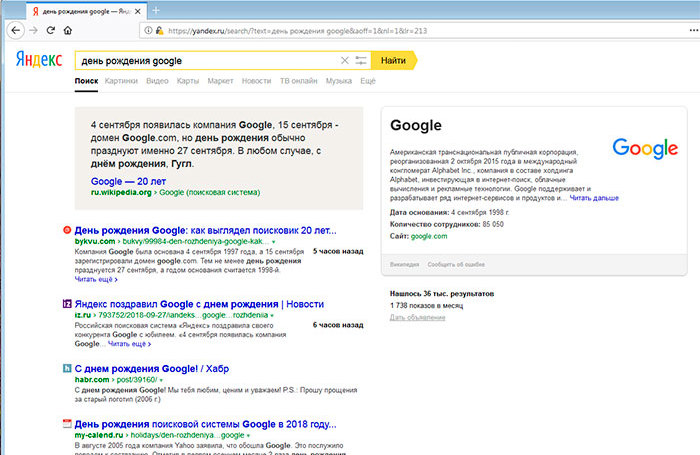The width and height of the screenshot is (700, 455).
Task: Reload the page with the refresh icon
Action: click(50, 30)
